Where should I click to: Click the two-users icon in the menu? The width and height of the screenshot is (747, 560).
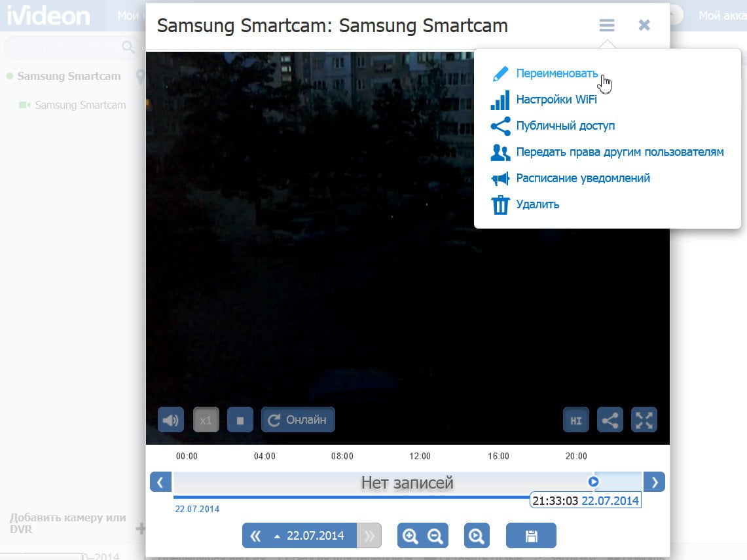coord(500,153)
